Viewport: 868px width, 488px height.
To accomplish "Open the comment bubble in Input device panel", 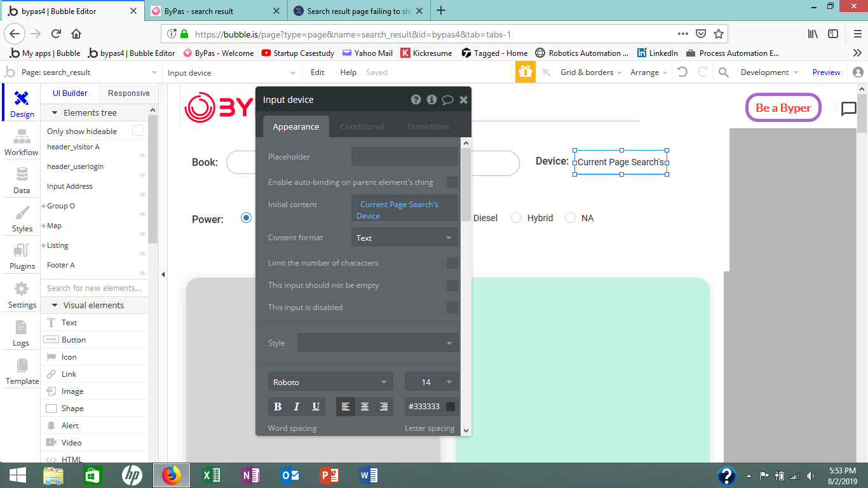I will (x=447, y=100).
